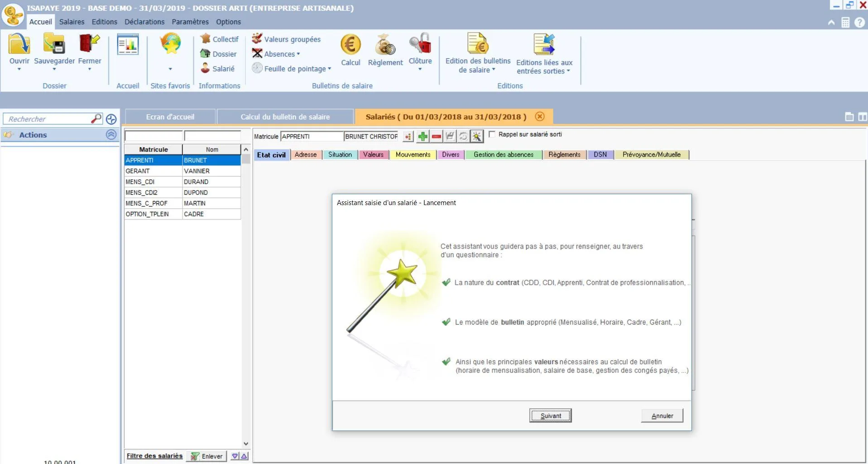The image size is (868, 464).
Task: Click the Matricule filter box above the list
Action: tap(153, 136)
